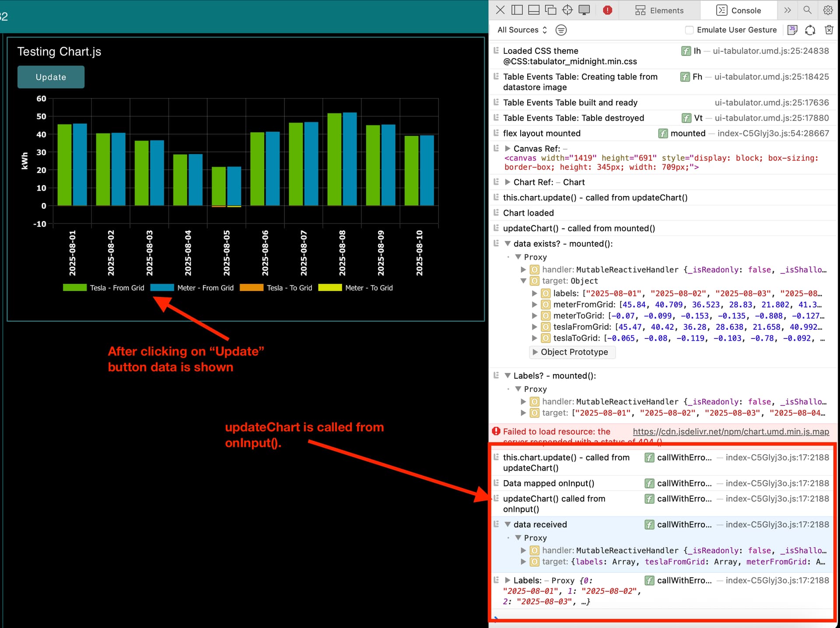Enable Emulate User Gesture checkbox
This screenshot has height=628, width=840.
coord(689,30)
